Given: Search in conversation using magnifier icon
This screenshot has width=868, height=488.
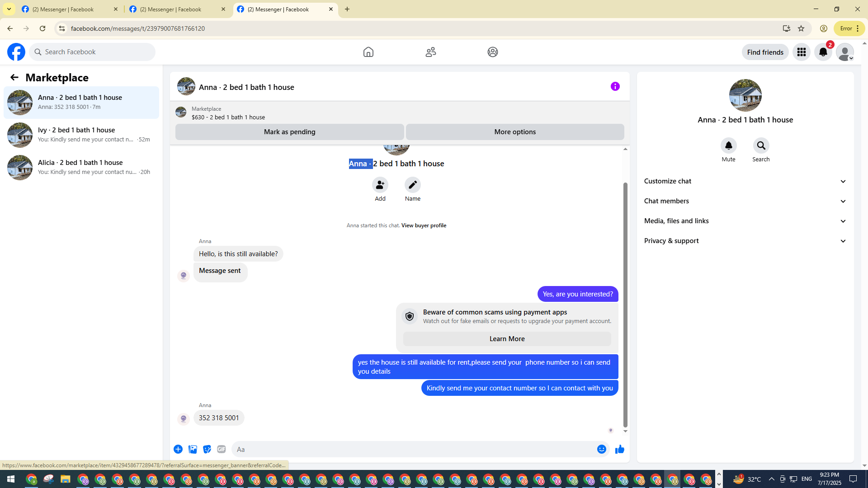Looking at the screenshot, I should [761, 145].
